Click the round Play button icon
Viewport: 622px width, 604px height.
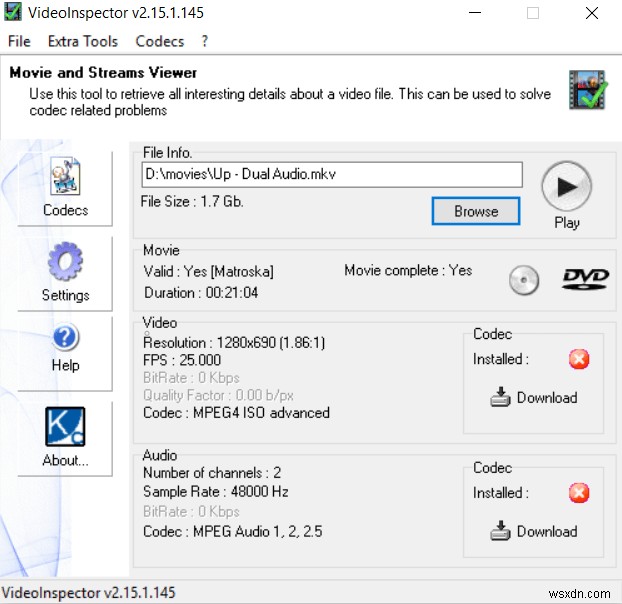click(566, 186)
